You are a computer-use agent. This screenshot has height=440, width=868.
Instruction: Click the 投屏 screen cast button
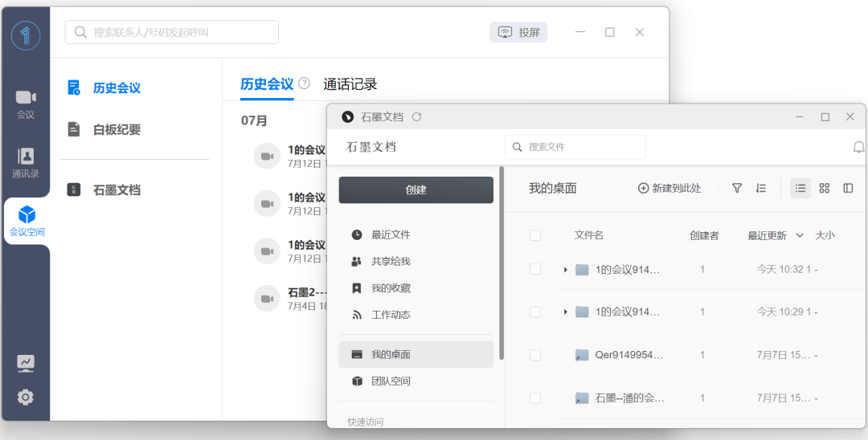pos(518,33)
